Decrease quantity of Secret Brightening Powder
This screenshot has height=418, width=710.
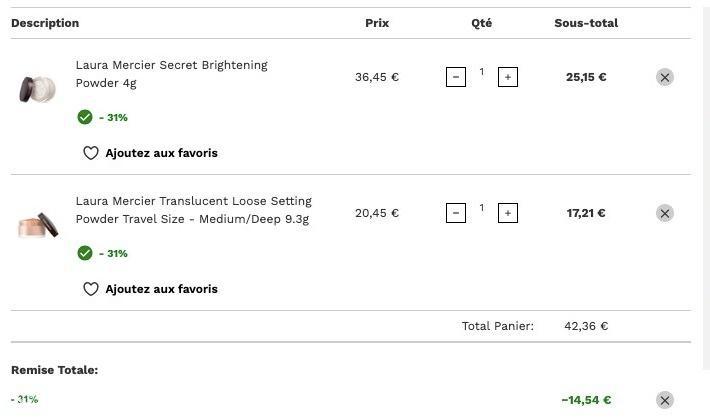tap(456, 77)
